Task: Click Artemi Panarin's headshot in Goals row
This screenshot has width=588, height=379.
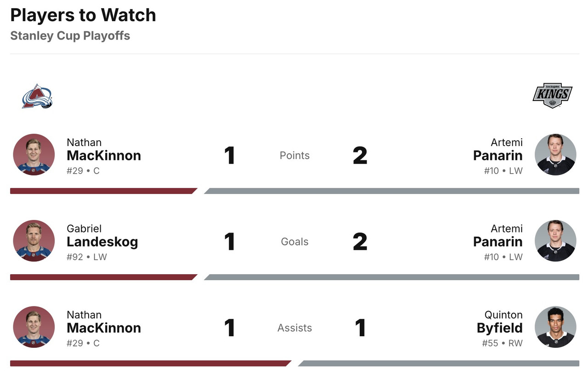Action: 555,241
